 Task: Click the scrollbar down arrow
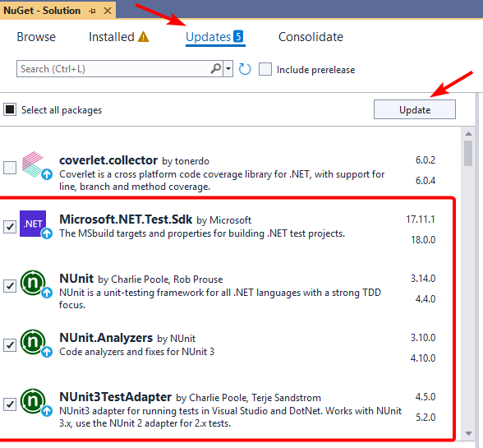tap(468, 433)
